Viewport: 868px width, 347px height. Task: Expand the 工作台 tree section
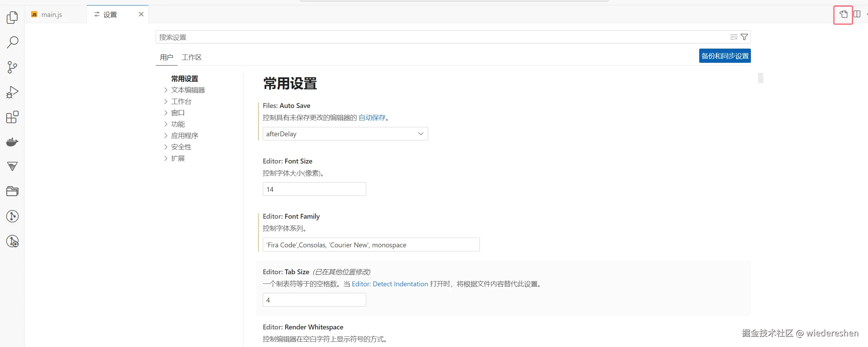tap(181, 101)
